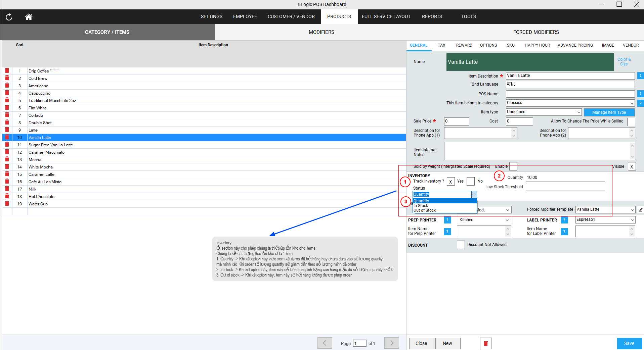The width and height of the screenshot is (644, 350).
Task: Open Color & Size picker link
Action: [x=624, y=62]
